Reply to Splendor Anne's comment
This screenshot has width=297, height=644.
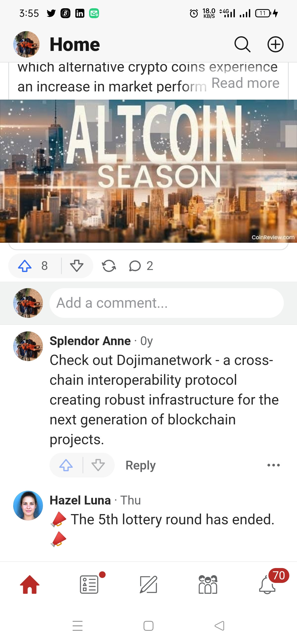coord(141,465)
